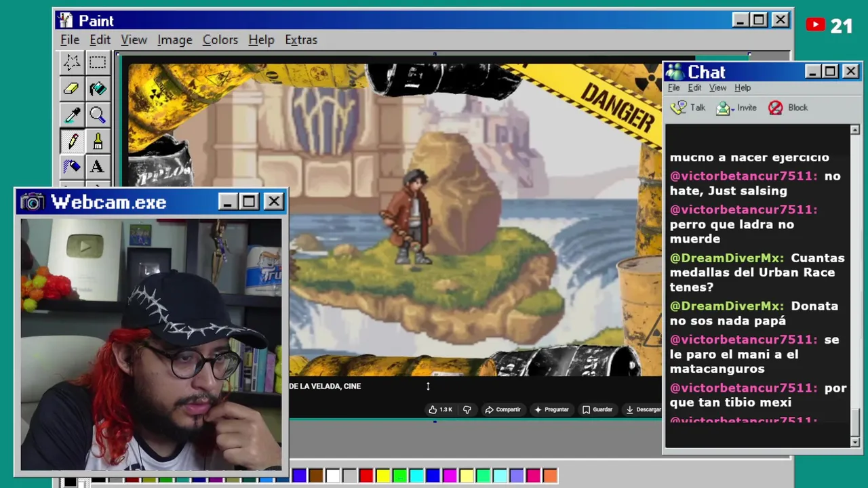Screen dimensions: 868x488
Task: Maximize the Chat window
Action: coord(830,71)
